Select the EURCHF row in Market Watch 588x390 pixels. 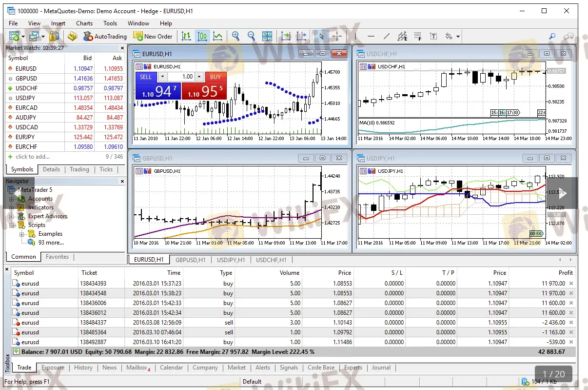coord(65,147)
